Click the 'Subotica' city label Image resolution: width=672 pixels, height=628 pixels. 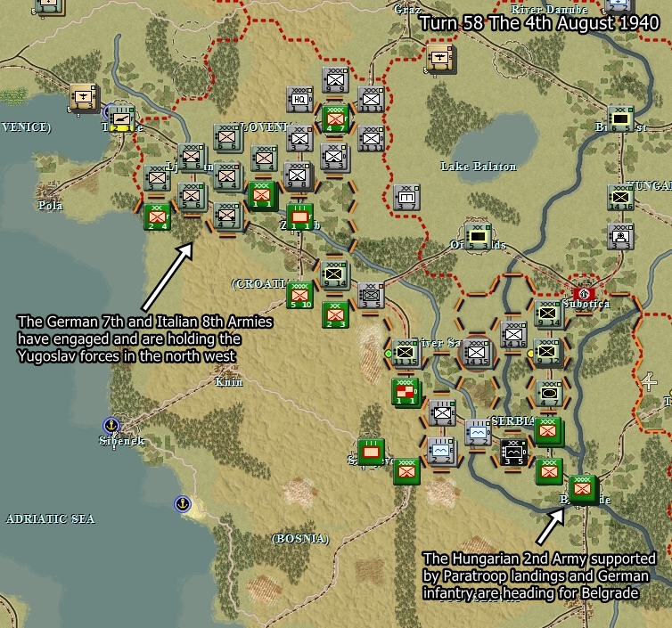coord(586,304)
